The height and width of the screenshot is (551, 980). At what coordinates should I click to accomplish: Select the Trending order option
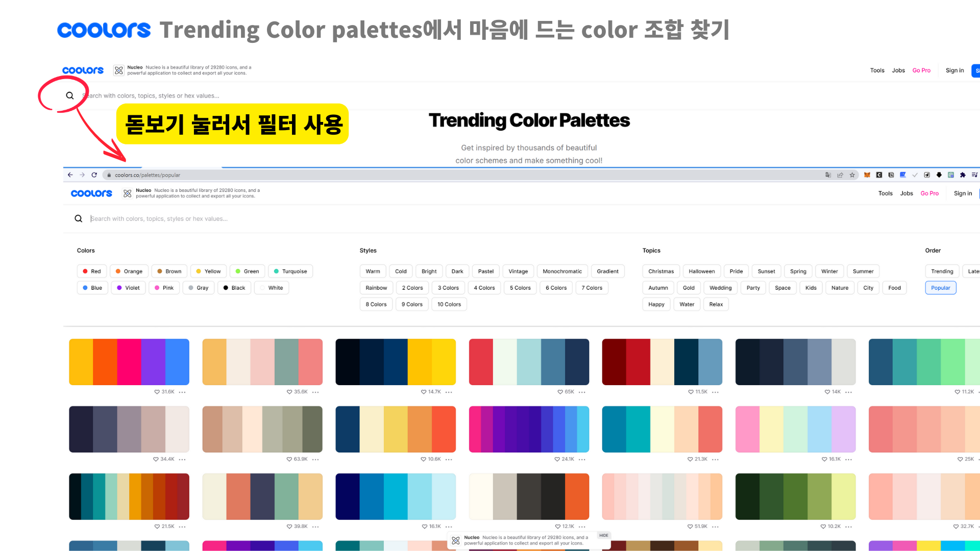tap(942, 271)
